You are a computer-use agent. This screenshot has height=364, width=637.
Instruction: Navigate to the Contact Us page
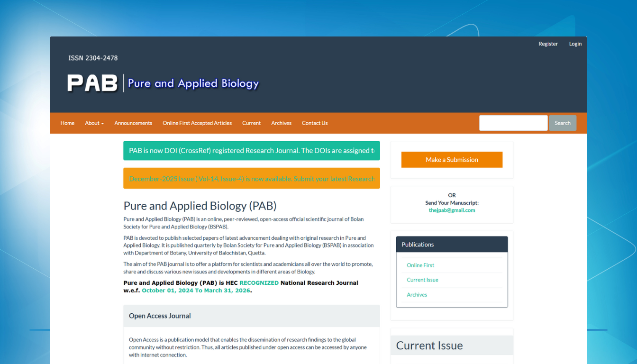315,123
